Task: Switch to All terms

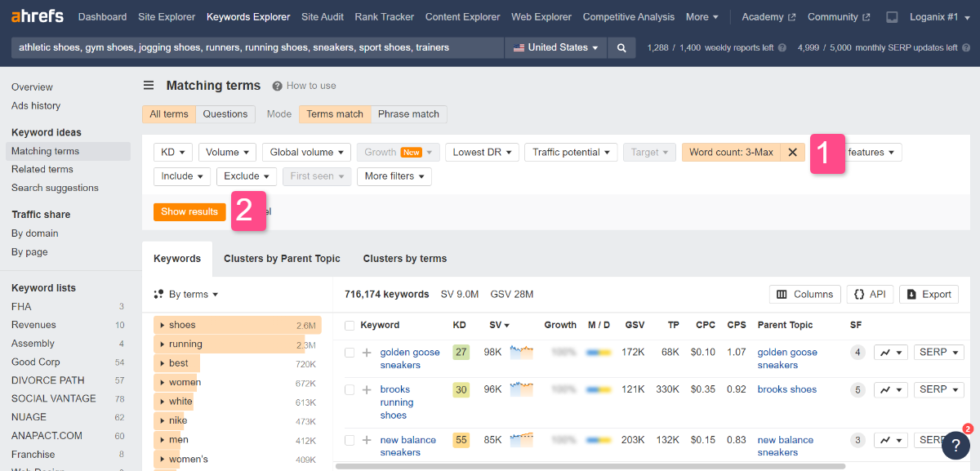Action: click(x=169, y=114)
